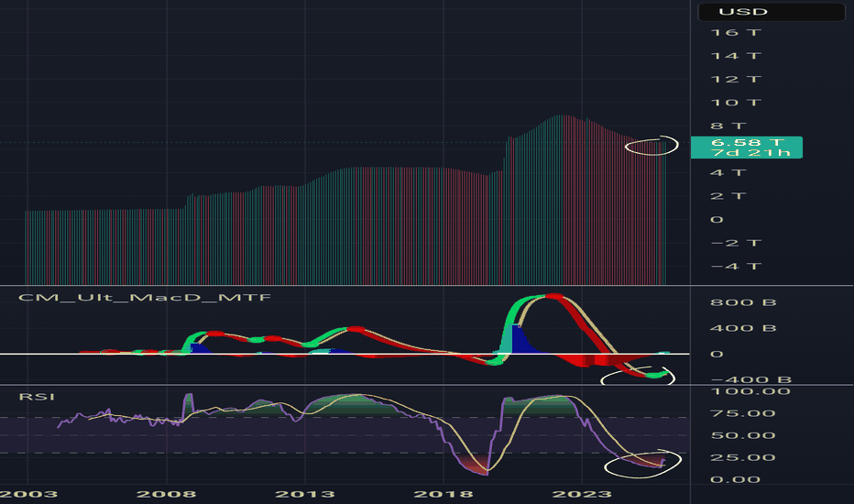The height and width of the screenshot is (504, 854).
Task: Click the large blue MACD histogram bar
Action: click(x=520, y=338)
